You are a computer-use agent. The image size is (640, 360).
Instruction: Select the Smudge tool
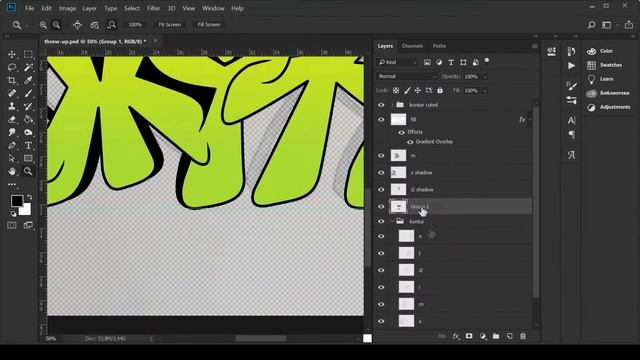click(12, 132)
